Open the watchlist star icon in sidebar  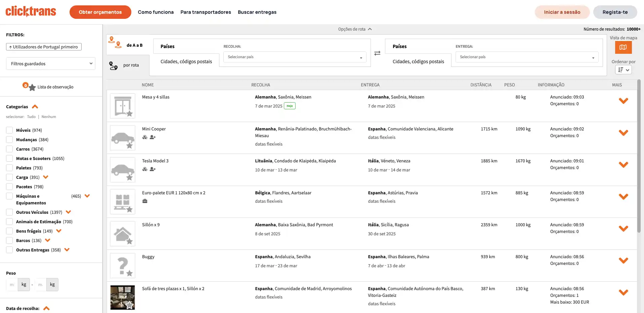tap(32, 87)
